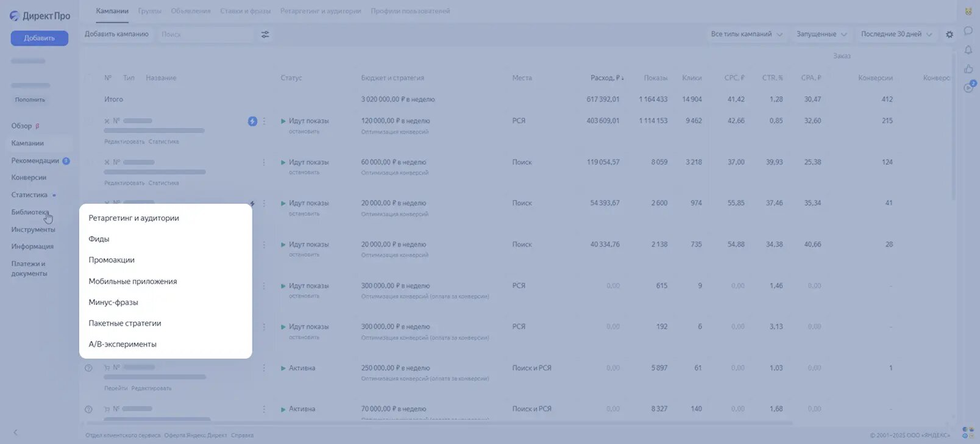Click the blue Добавить button
980x444 pixels.
tap(40, 38)
